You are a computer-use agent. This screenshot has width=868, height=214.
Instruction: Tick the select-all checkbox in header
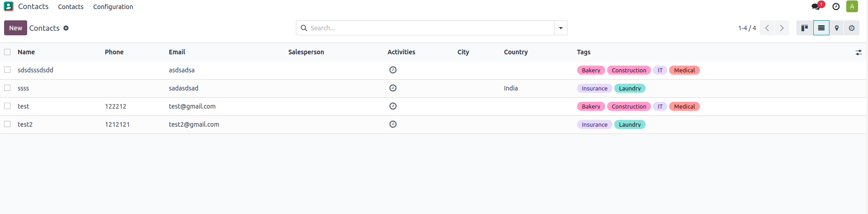pyautogui.click(x=7, y=52)
